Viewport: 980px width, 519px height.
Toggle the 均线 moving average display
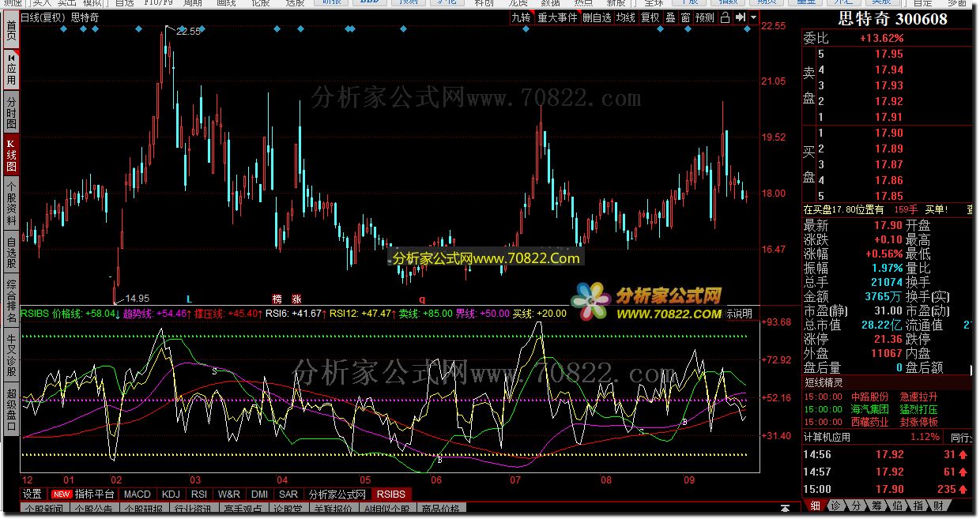point(626,17)
